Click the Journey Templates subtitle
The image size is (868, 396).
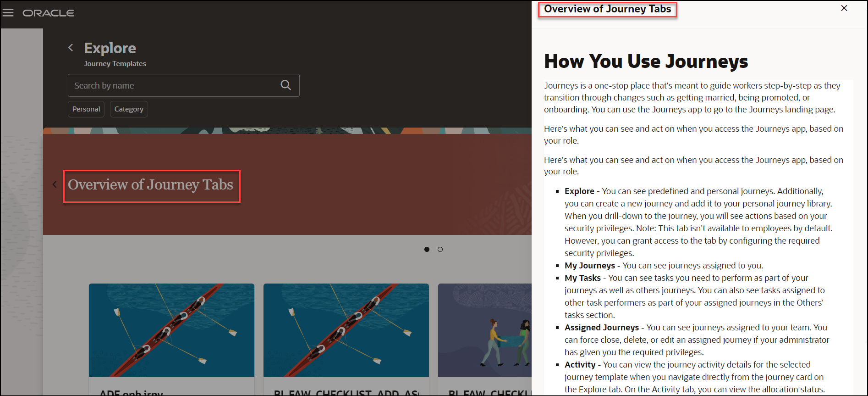point(115,64)
